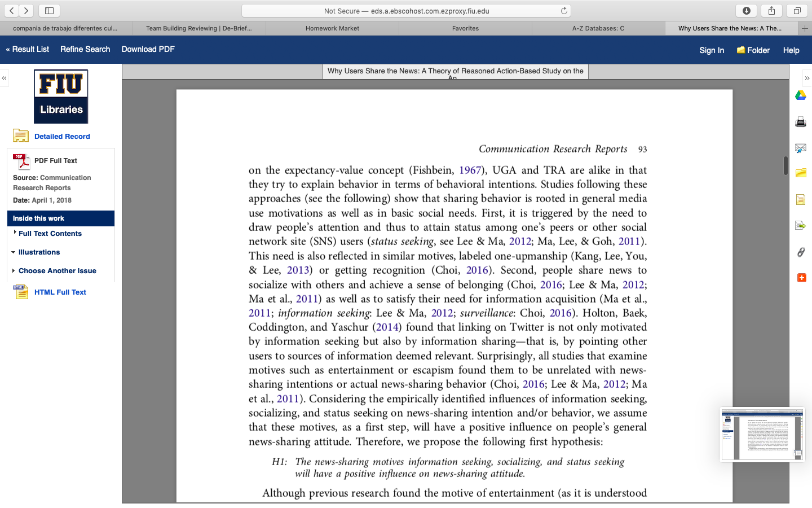Click the 2013 citation after '& Lee,'

[298, 270]
